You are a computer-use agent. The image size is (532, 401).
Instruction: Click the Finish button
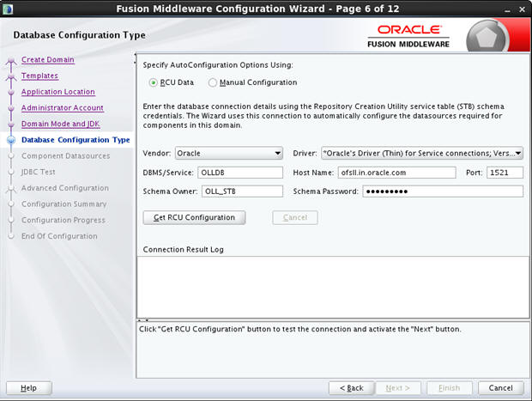pos(450,388)
